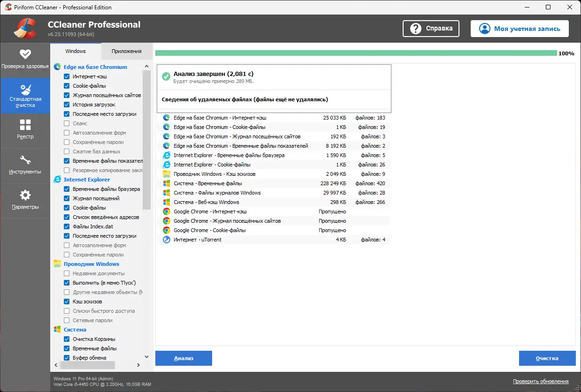The height and width of the screenshot is (392, 581).
Task: Run cleaning with the Очистка button
Action: tap(547, 358)
